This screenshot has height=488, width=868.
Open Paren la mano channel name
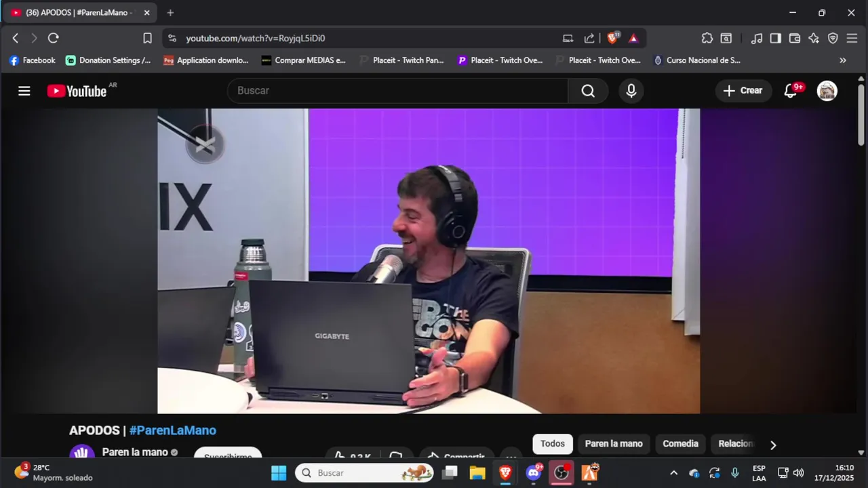coord(135,452)
